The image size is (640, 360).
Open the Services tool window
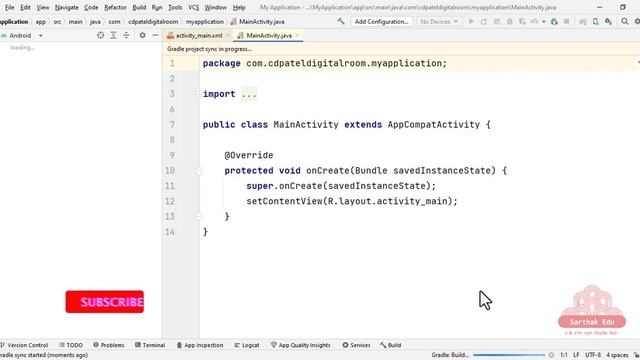click(356, 345)
